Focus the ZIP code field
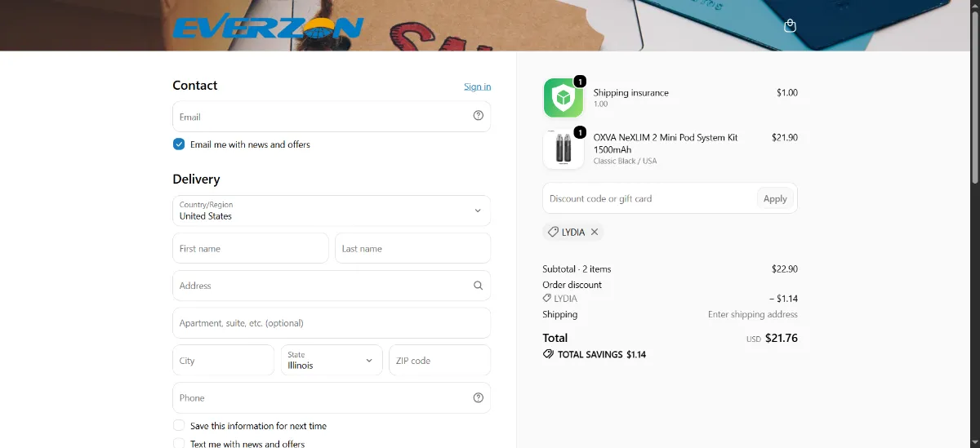Viewport: 980px width, 448px height. (x=439, y=360)
